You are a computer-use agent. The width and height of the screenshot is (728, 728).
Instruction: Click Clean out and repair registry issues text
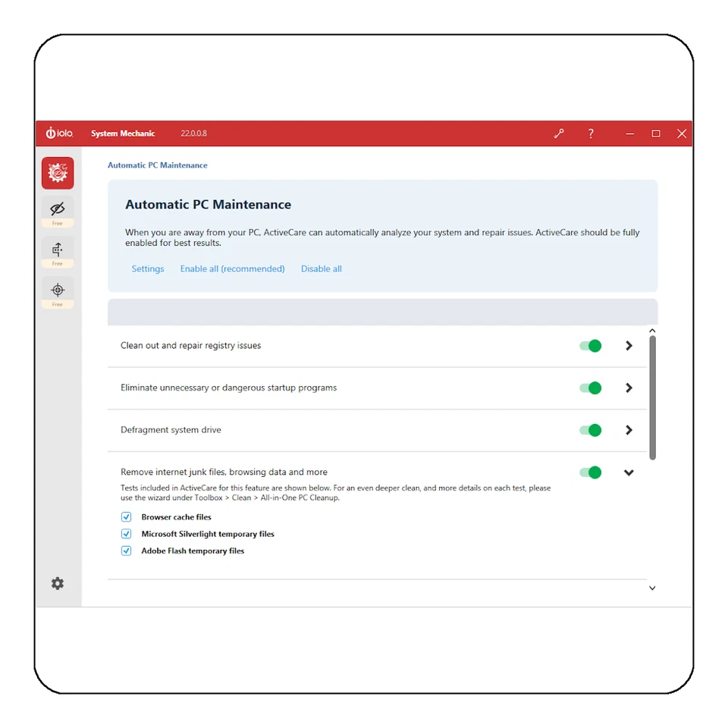click(191, 346)
